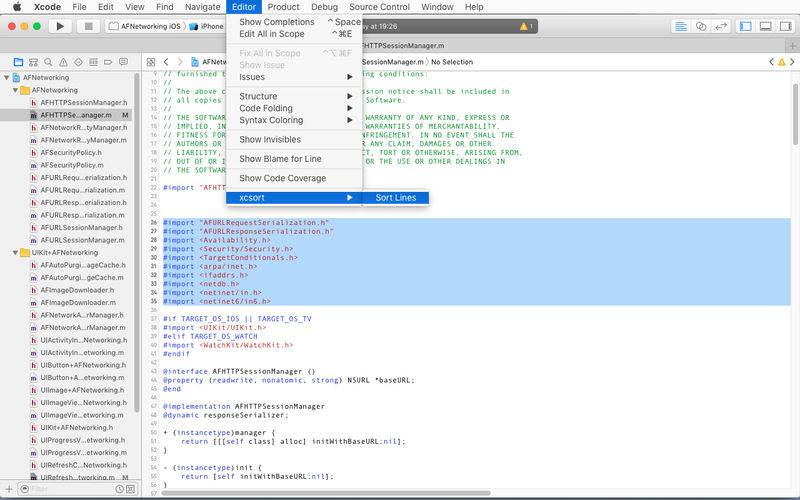Expand the Code Folding submenu
Screen dimensions: 800x500
(x=294, y=108)
